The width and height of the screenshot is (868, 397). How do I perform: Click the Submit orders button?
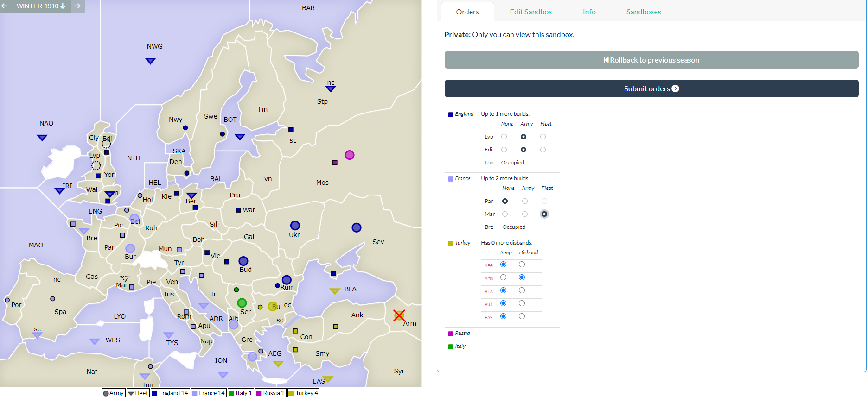click(651, 88)
